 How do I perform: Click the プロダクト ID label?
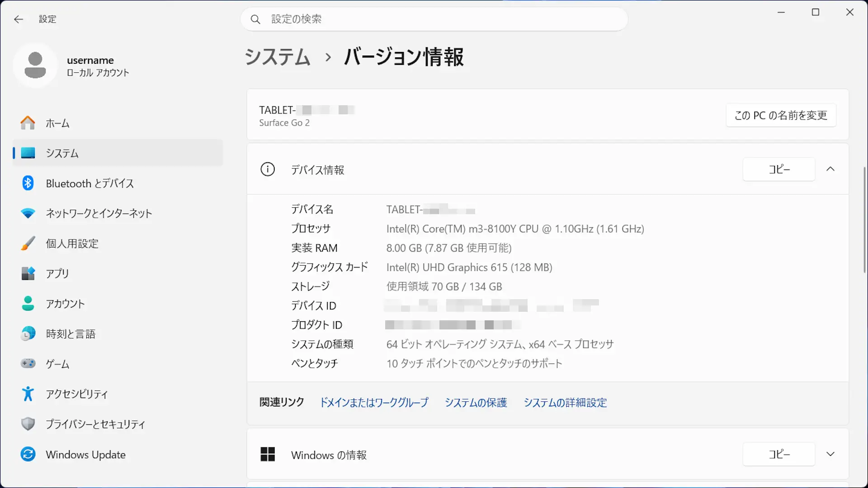click(x=316, y=325)
